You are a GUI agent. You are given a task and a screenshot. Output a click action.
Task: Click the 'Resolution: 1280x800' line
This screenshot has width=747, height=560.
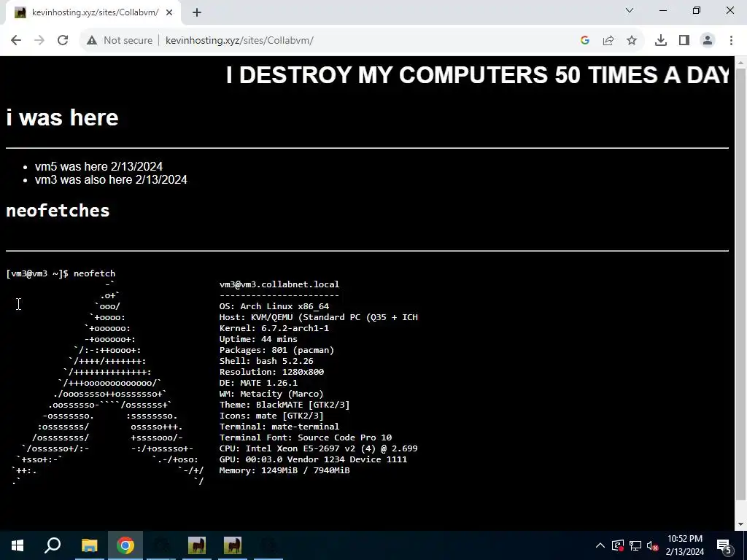coord(271,372)
